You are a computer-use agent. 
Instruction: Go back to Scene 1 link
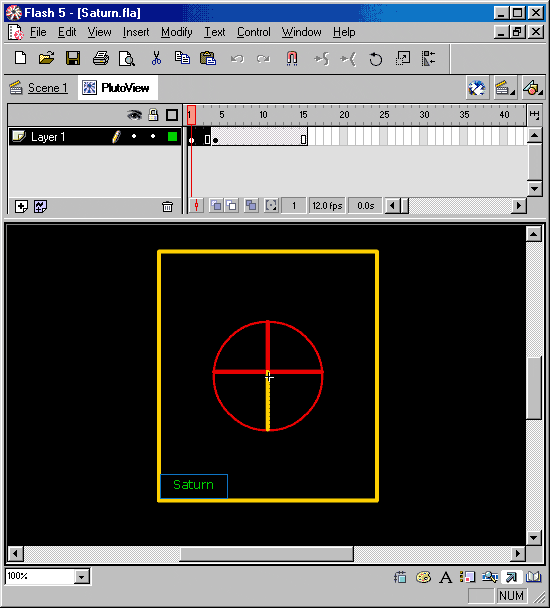48,88
